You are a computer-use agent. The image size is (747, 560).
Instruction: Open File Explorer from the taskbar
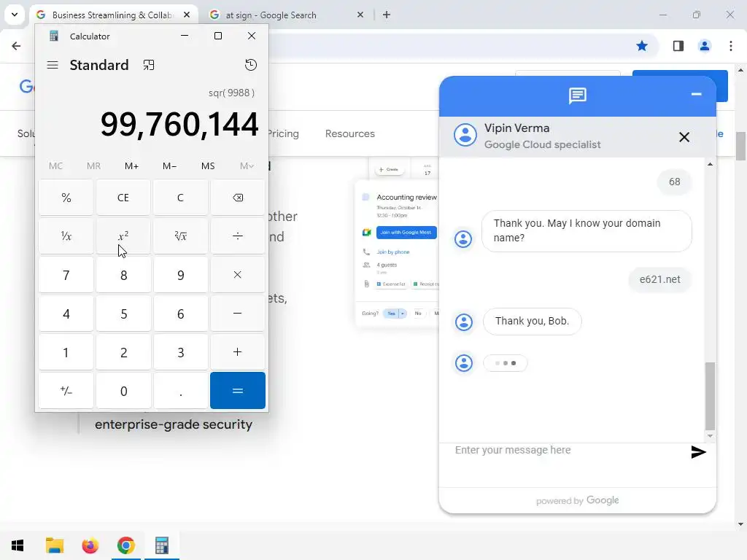point(54,545)
